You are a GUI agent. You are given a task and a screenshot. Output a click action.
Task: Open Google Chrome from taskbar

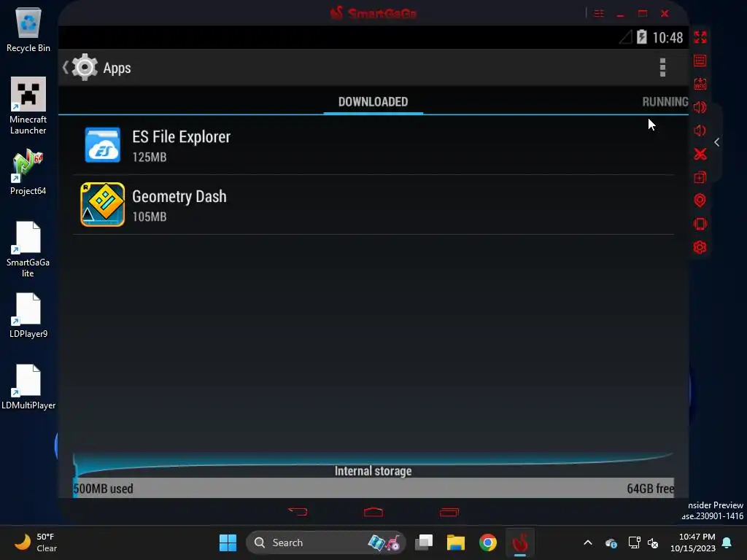pos(488,542)
